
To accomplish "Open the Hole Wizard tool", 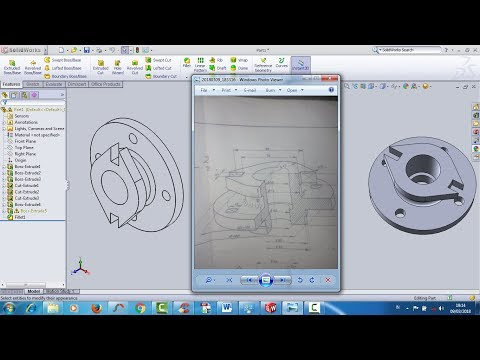I will [118, 67].
